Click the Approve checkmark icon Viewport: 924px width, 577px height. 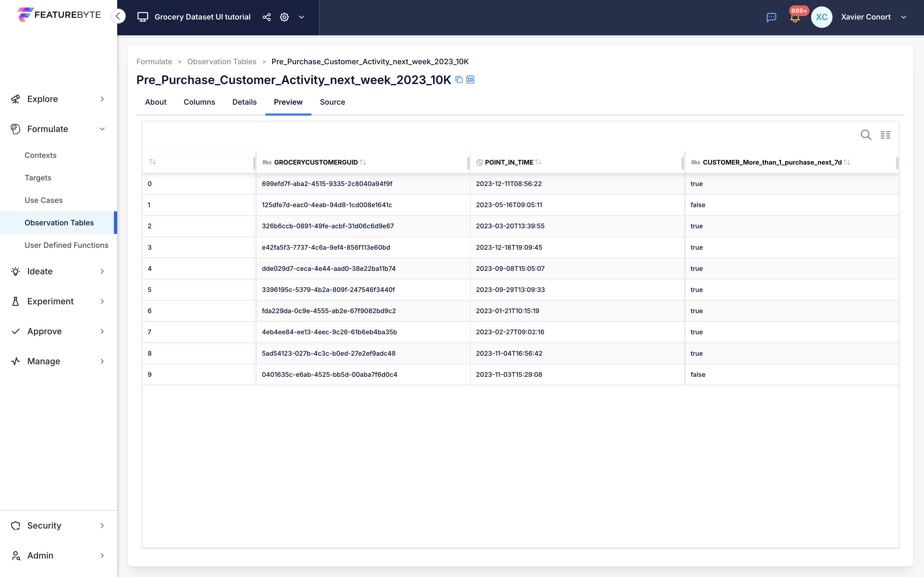pyautogui.click(x=15, y=331)
